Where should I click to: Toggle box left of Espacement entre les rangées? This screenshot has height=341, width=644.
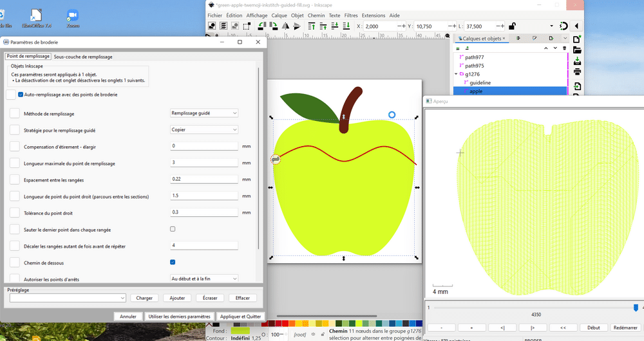click(14, 180)
